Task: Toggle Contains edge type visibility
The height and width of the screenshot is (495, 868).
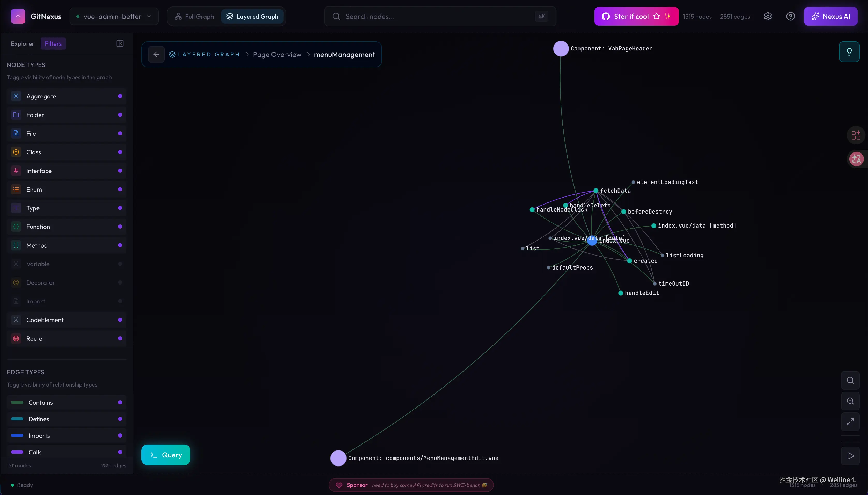Action: point(120,403)
